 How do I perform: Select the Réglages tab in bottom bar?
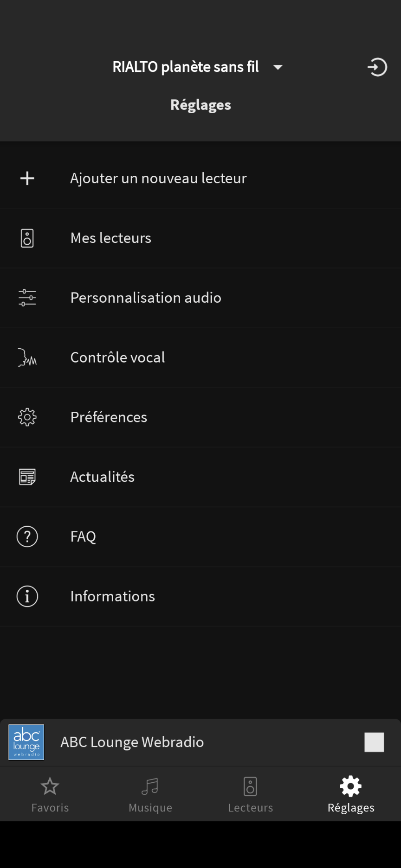click(x=351, y=795)
